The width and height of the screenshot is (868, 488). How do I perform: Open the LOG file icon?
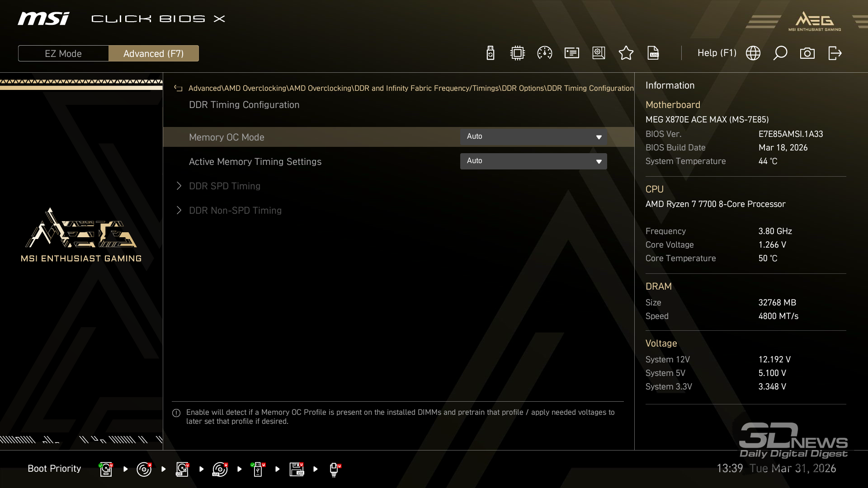(x=653, y=53)
